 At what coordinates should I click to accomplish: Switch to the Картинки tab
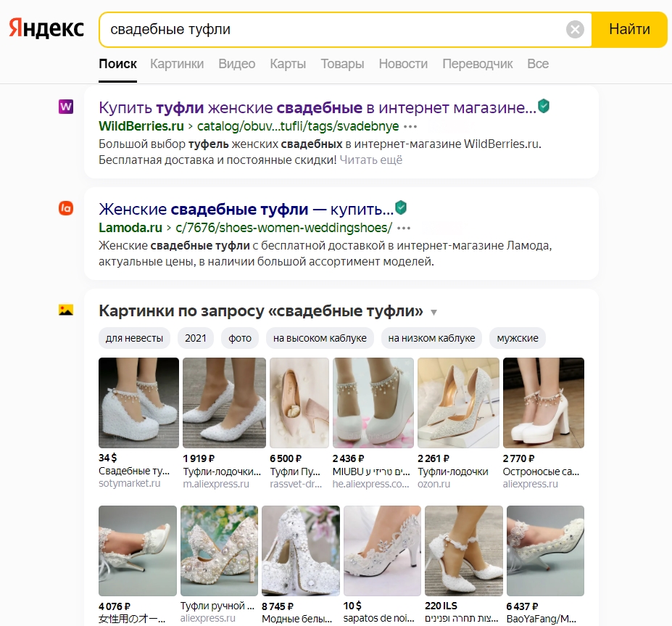point(176,64)
